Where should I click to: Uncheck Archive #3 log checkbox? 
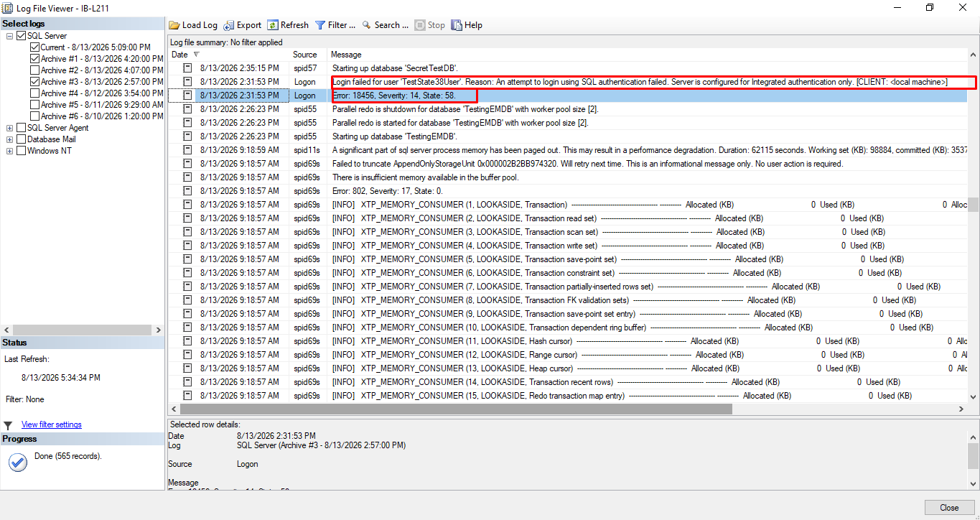(x=34, y=82)
